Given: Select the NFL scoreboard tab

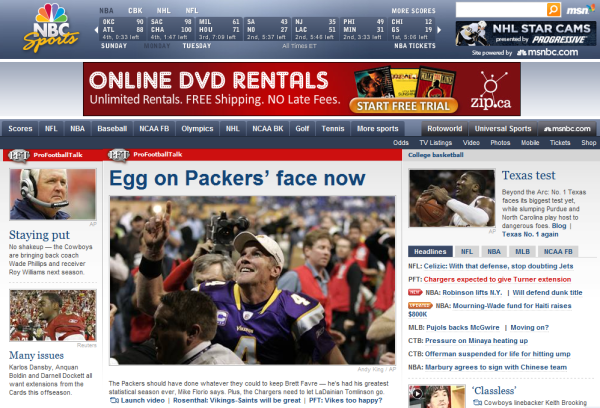Looking at the screenshot, I should point(192,11).
